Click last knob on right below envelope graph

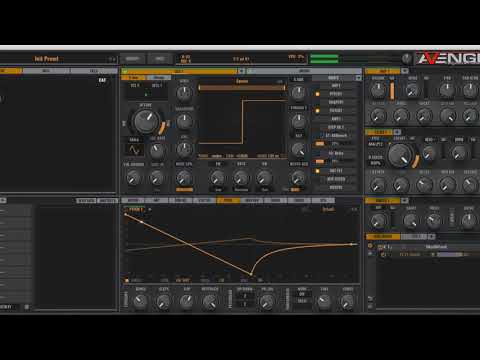point(347,301)
